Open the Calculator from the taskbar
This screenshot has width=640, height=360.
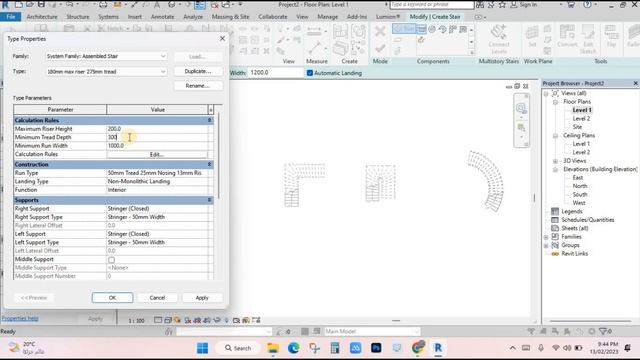point(335,348)
